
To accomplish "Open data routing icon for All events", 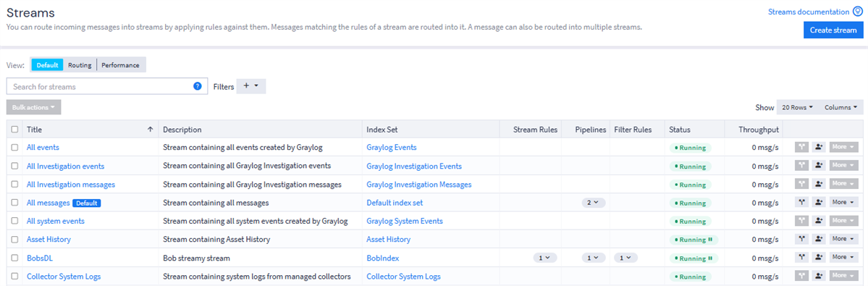I will tap(802, 148).
